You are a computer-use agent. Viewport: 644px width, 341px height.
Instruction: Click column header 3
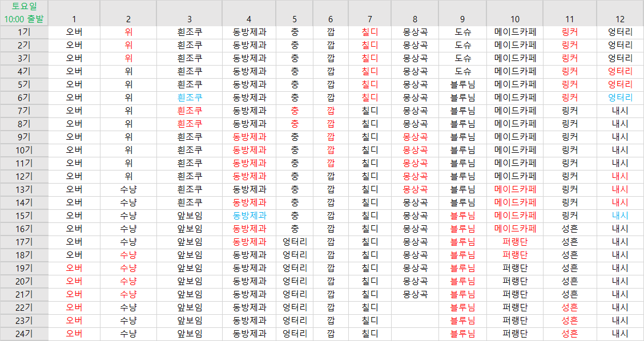[190, 19]
